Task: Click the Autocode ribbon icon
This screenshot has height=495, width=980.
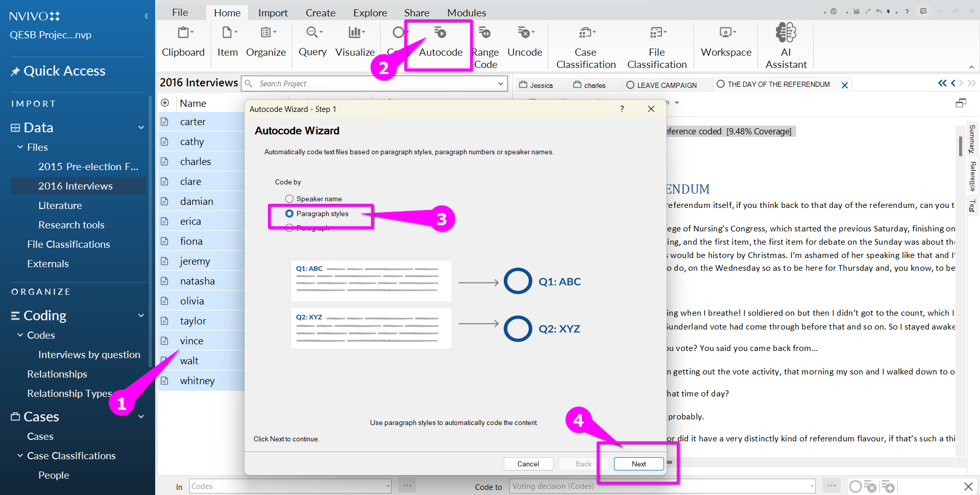Action: (x=440, y=34)
